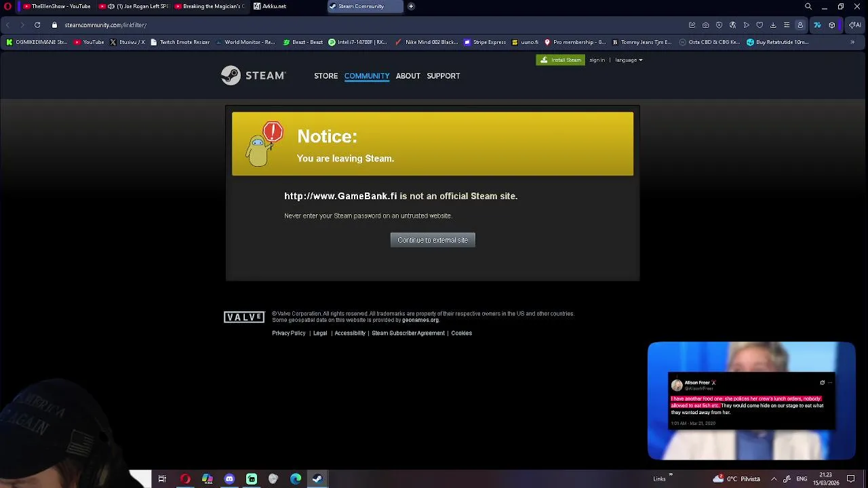The height and width of the screenshot is (488, 868).
Task: Expand taskbar Links toolbar chevron
Action: 671,475
